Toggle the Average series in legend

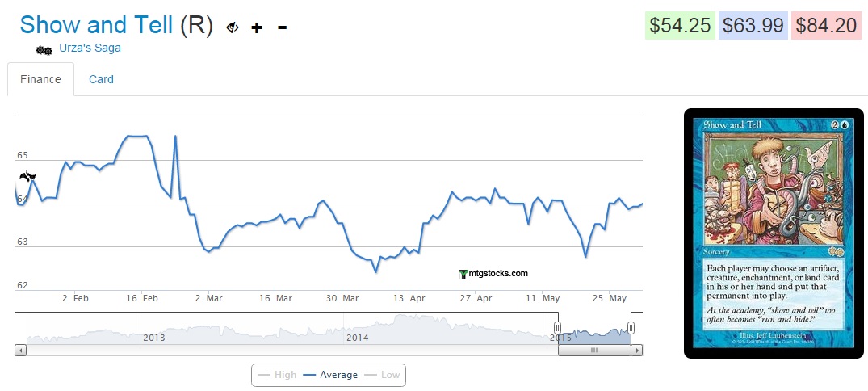coord(329,375)
